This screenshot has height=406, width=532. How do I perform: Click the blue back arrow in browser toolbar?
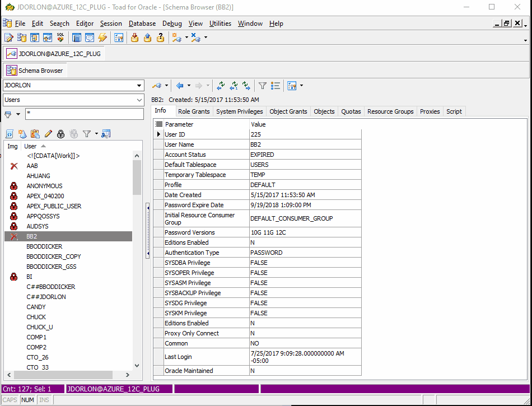click(180, 86)
